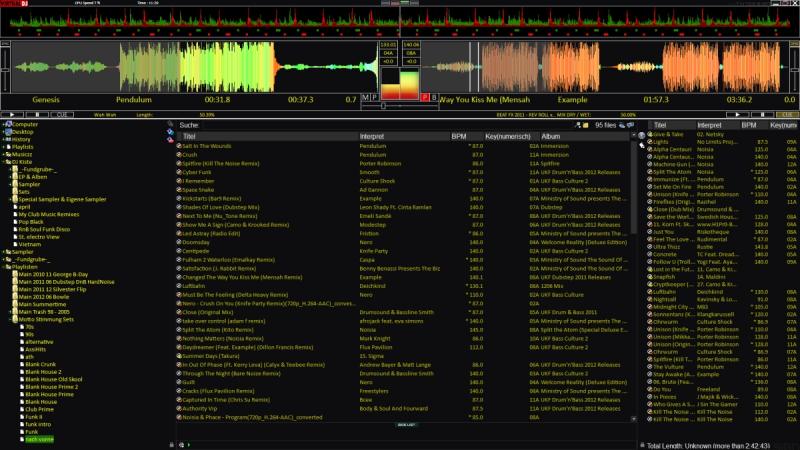Open the Wah Wah effect selector
The image size is (800, 450).
point(105,115)
